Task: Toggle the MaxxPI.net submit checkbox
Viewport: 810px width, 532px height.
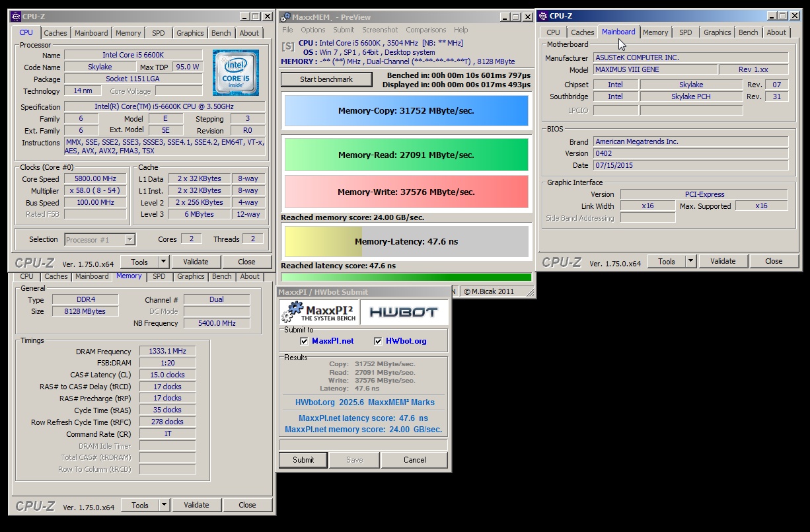Action: (304, 341)
